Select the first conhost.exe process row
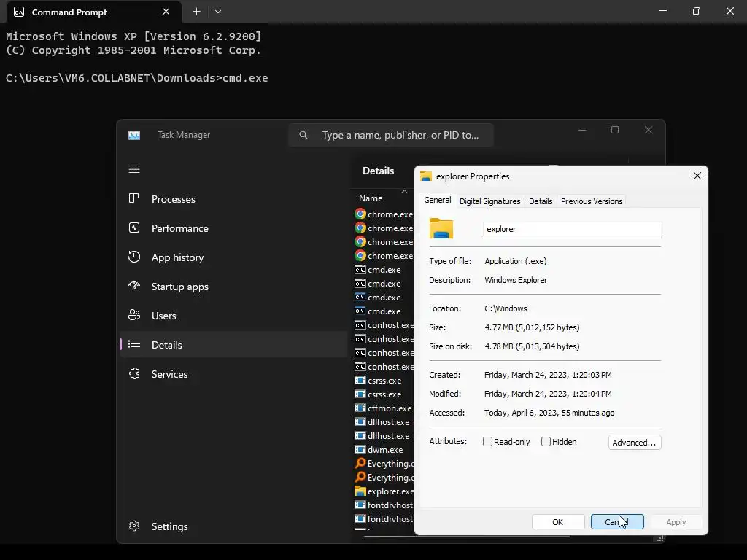The height and width of the screenshot is (560, 747). click(384, 325)
